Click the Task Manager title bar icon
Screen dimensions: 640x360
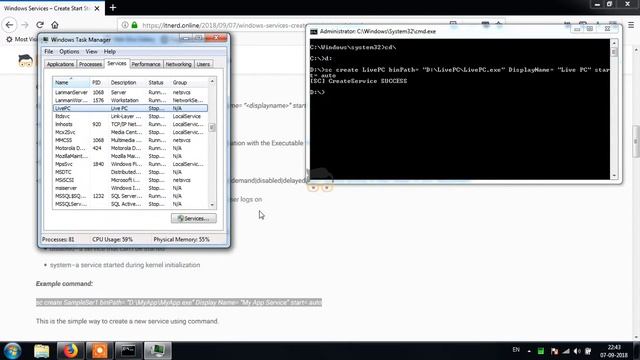(x=46, y=40)
